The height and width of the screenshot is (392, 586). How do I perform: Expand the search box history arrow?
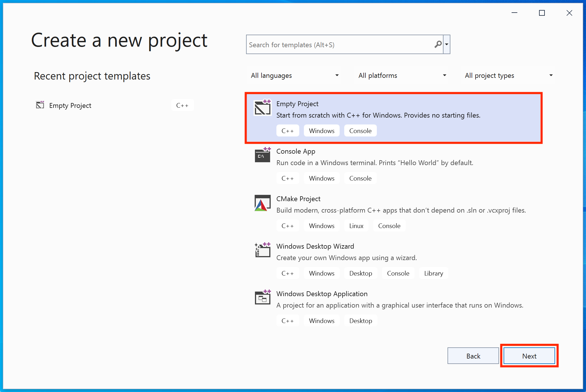447,44
